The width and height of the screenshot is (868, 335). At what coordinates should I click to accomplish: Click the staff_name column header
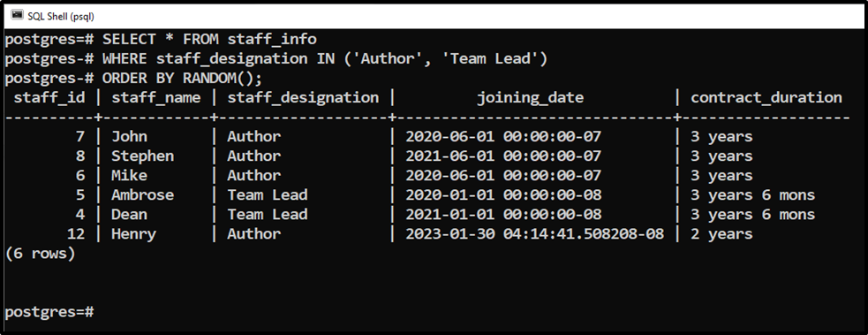[155, 98]
